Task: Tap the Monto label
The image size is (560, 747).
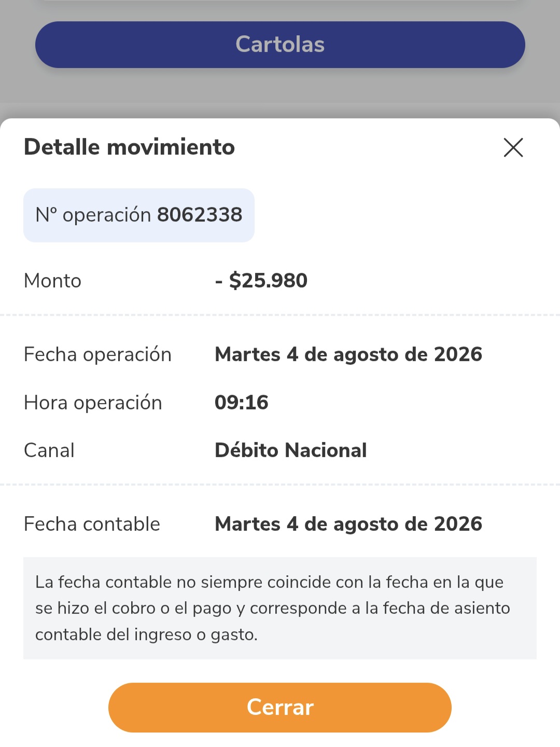Action: pos(53,281)
